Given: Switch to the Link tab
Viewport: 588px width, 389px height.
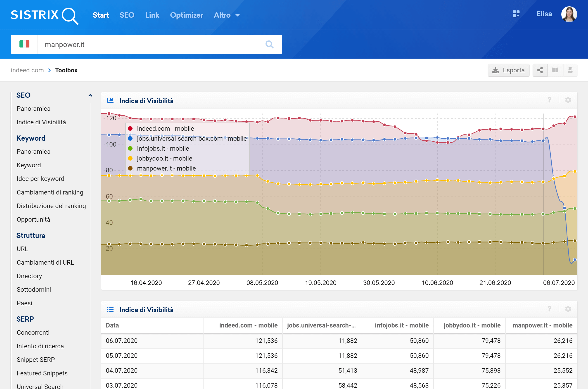Looking at the screenshot, I should [152, 15].
